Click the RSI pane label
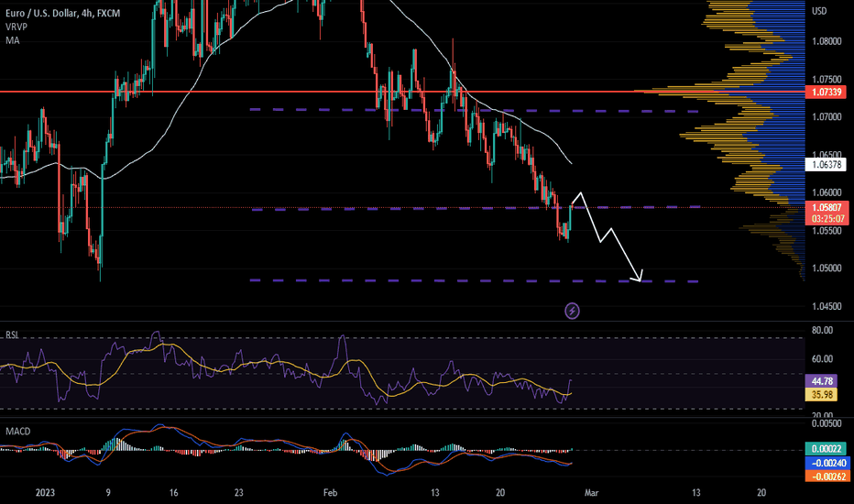This screenshot has width=854, height=504. (12, 334)
